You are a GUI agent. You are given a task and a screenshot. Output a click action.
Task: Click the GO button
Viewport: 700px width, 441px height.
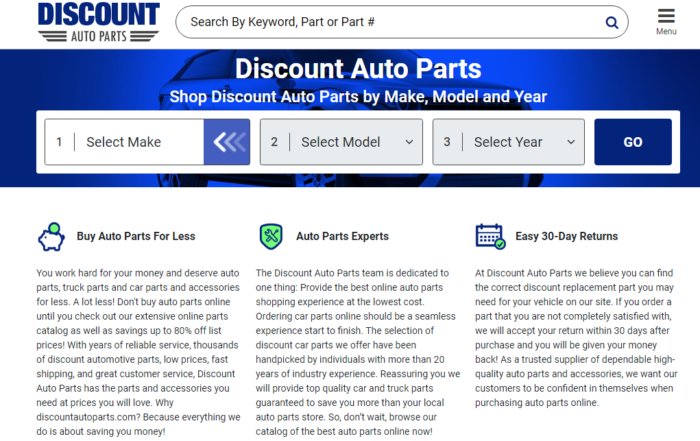(633, 142)
